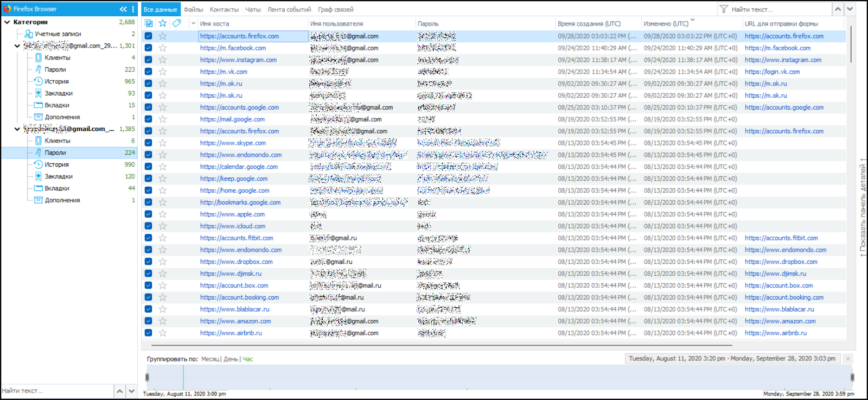Star the m.facebook.com row
The width and height of the screenshot is (868, 400).
pyautogui.click(x=163, y=48)
